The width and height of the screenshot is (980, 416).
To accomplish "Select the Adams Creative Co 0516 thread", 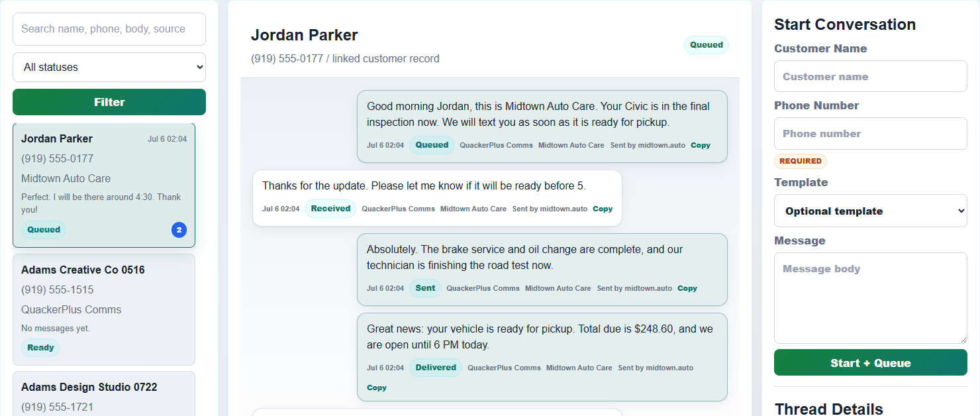I will pyautogui.click(x=104, y=309).
